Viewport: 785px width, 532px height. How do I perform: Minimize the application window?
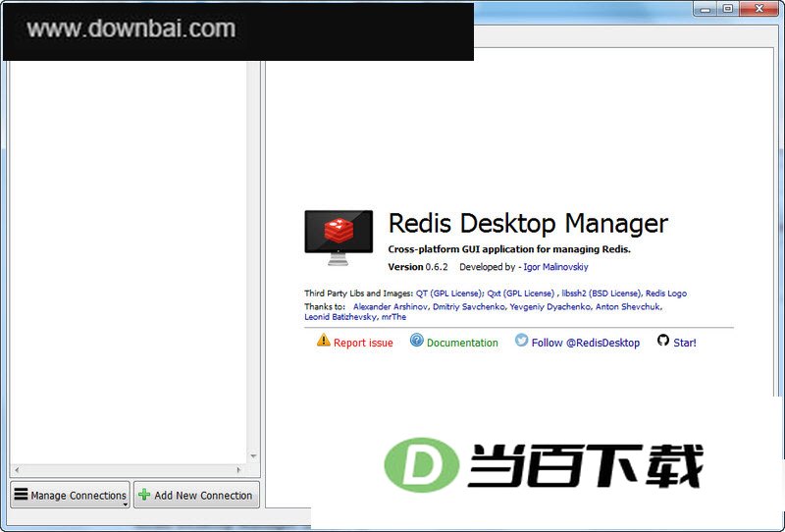tap(706, 9)
